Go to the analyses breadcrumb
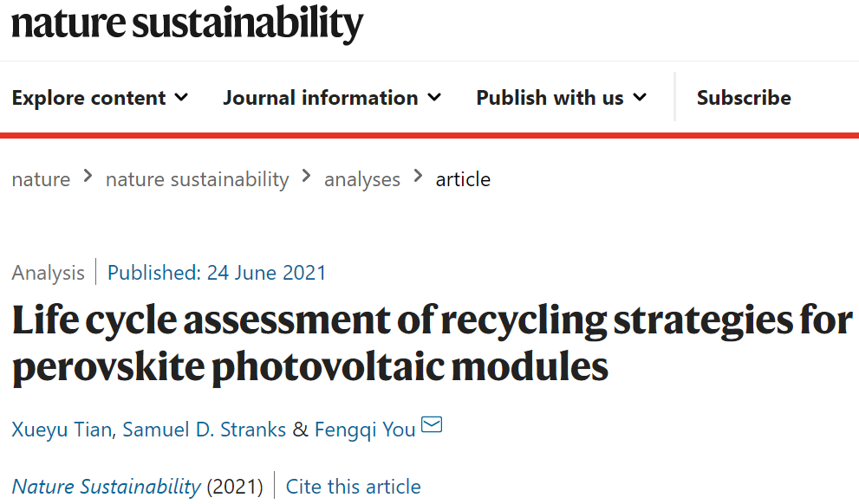The image size is (859, 504). (x=362, y=179)
